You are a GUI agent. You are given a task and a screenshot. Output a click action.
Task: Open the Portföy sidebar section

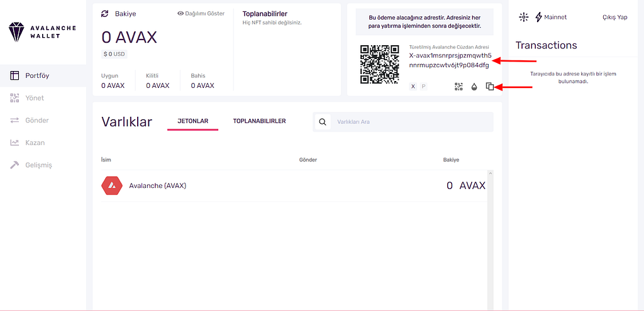pos(43,75)
